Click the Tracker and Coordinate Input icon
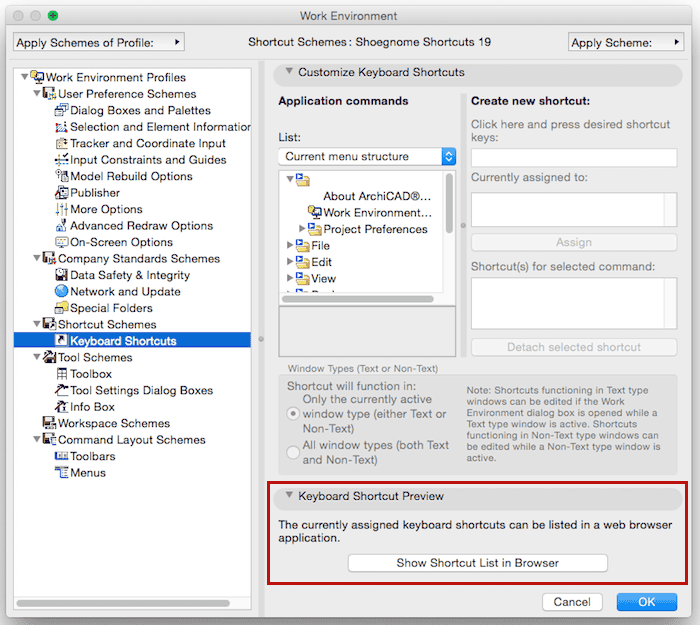This screenshot has height=625, width=700. 61,143
